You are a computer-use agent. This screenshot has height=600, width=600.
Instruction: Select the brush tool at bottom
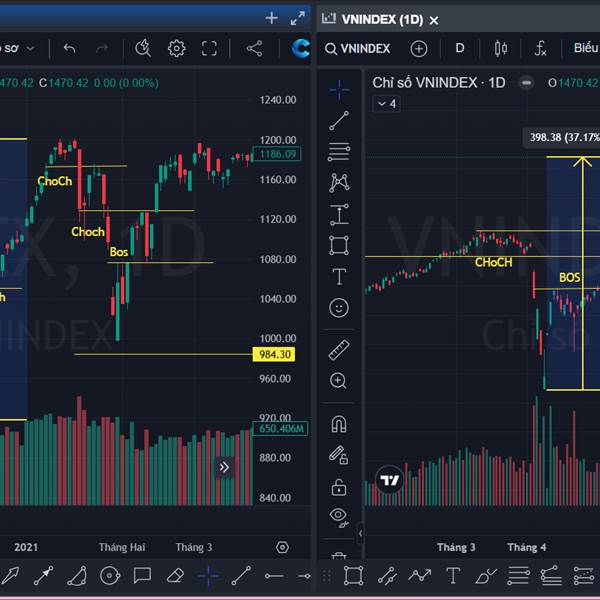click(x=486, y=576)
